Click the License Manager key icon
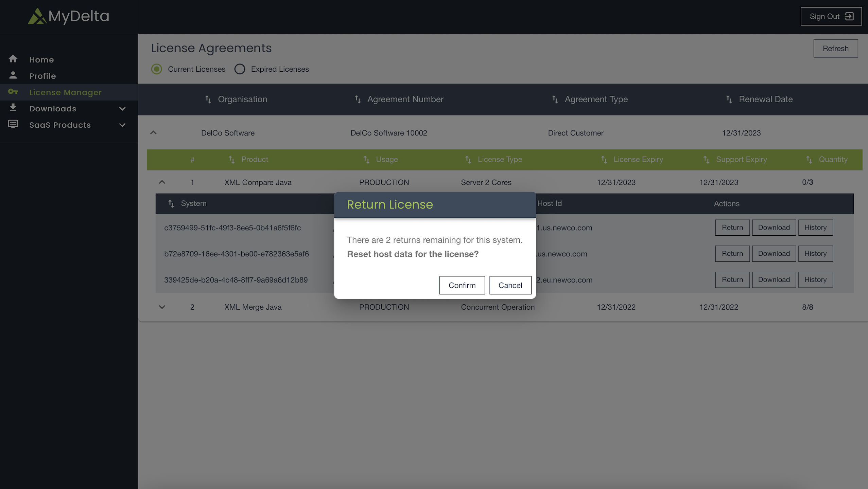The height and width of the screenshot is (489, 868). click(13, 92)
